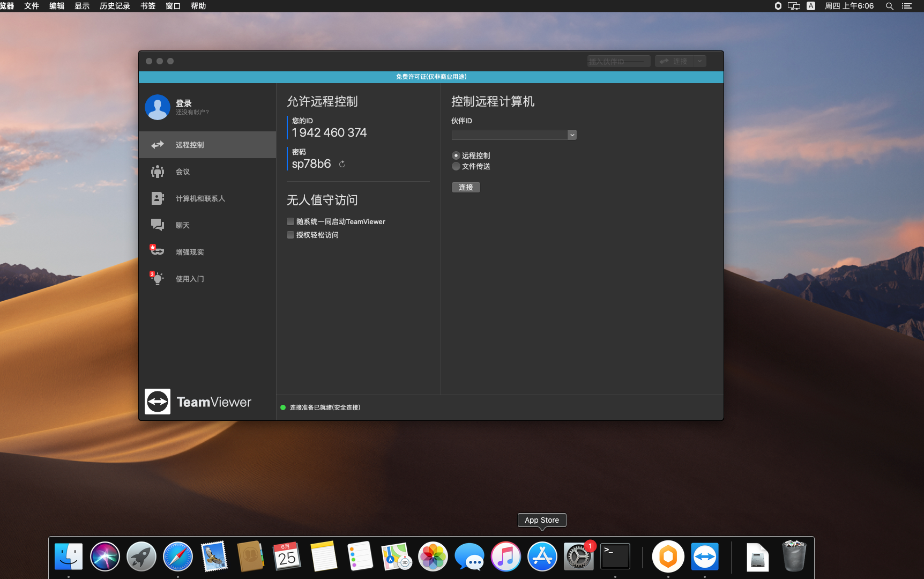The height and width of the screenshot is (579, 924).
Task: Open the 聊天 chat section
Action: pyautogui.click(x=207, y=225)
